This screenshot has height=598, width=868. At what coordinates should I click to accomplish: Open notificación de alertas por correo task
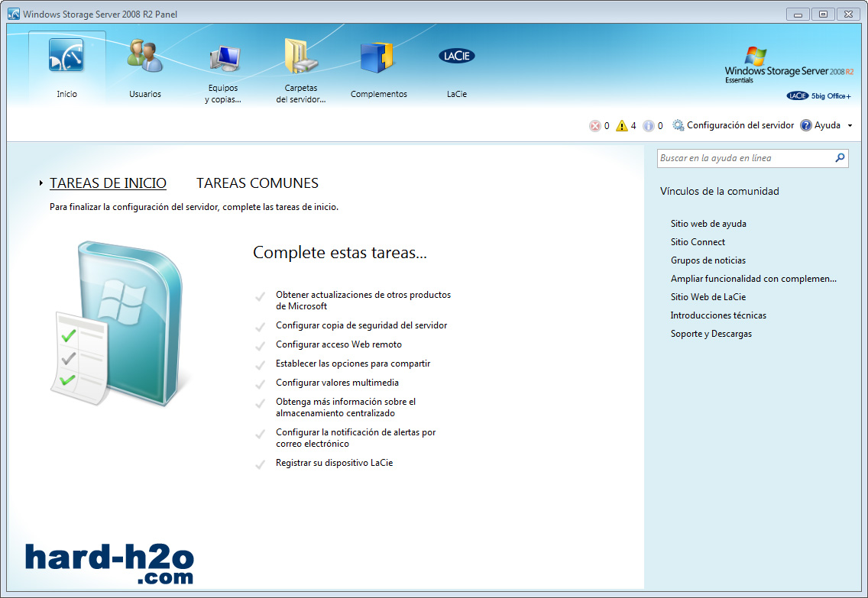tap(355, 438)
